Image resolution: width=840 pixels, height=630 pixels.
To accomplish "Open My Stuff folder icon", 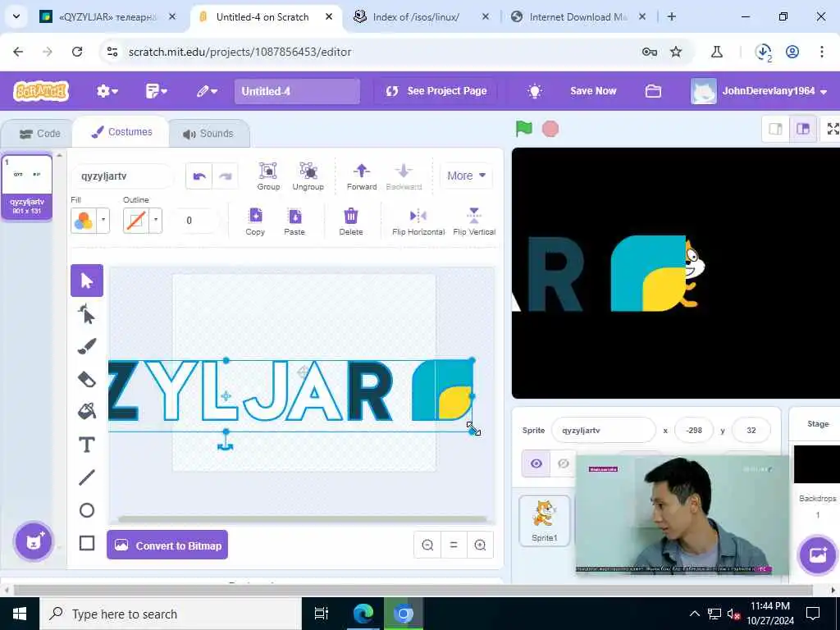I will 653,91.
